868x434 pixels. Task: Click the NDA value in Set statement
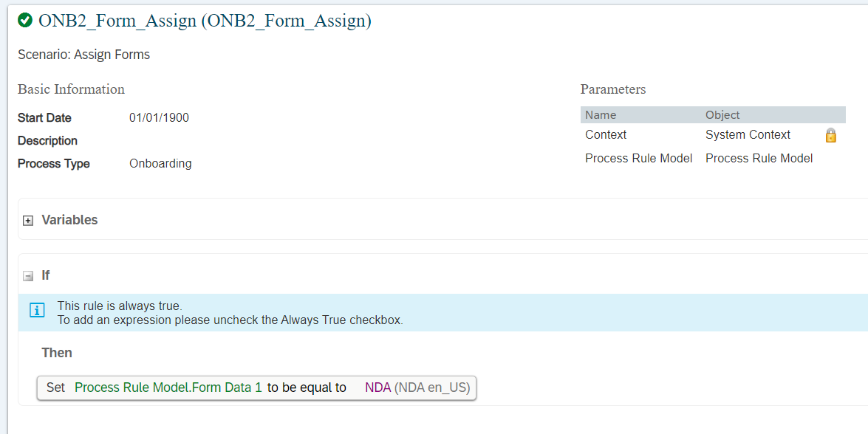click(378, 387)
